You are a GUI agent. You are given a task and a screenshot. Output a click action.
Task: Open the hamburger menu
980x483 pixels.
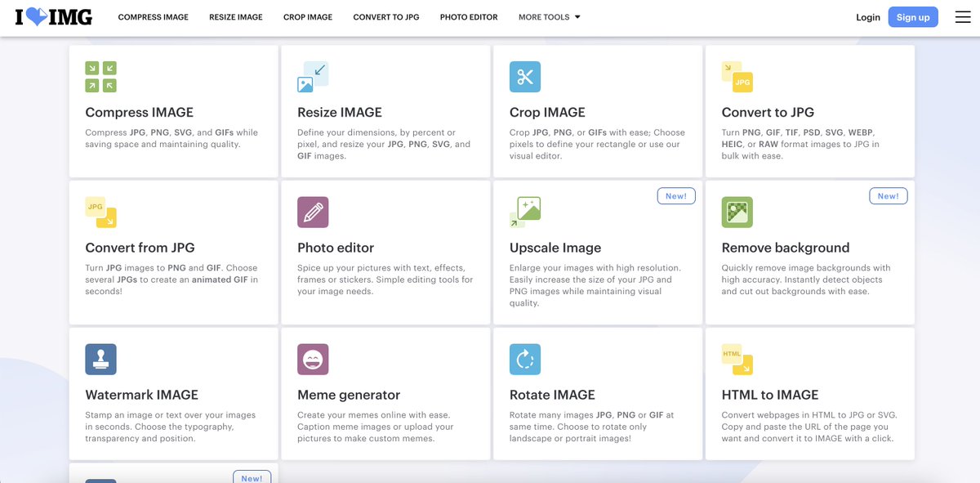tap(963, 16)
